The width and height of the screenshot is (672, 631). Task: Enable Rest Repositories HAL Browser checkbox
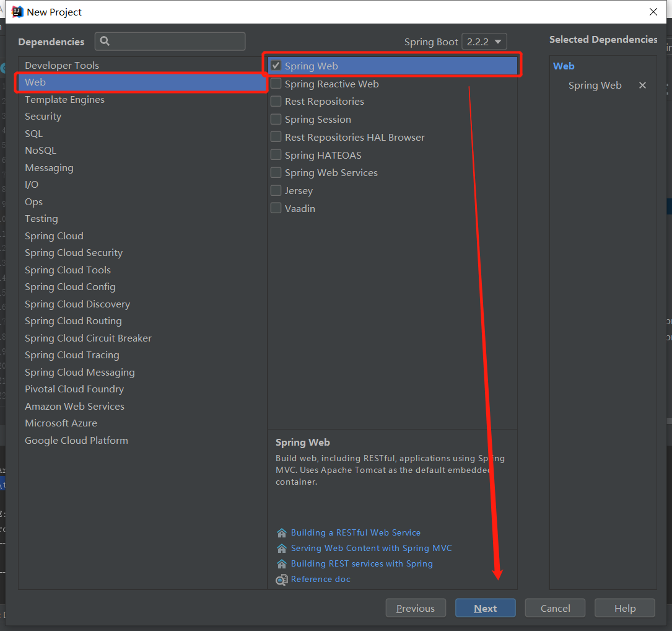coord(276,137)
